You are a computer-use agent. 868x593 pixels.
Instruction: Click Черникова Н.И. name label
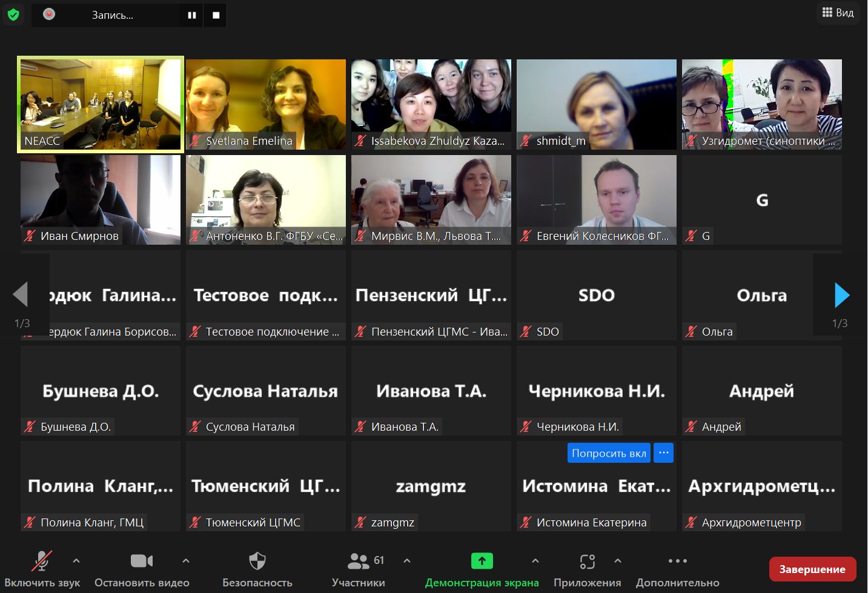[x=578, y=427]
